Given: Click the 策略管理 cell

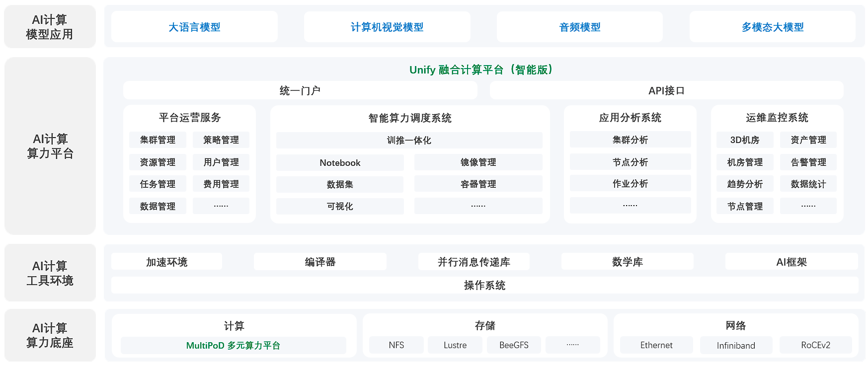Looking at the screenshot, I should [x=221, y=140].
